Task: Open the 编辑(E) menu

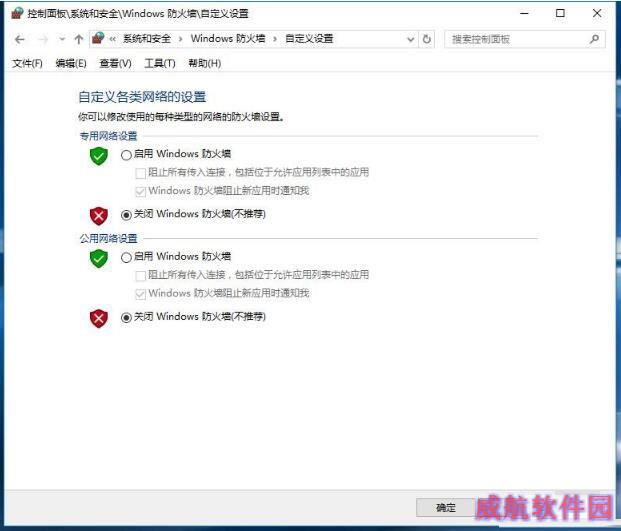Action: (71, 63)
